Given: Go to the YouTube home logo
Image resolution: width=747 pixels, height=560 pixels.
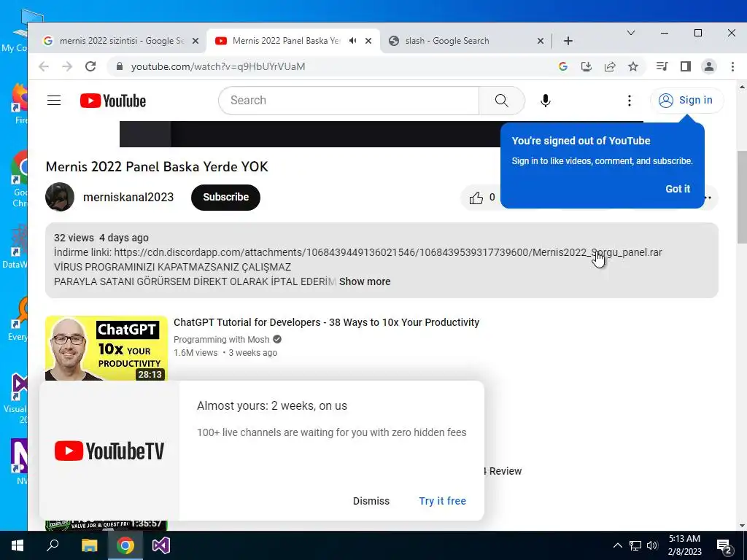Looking at the screenshot, I should (x=113, y=101).
